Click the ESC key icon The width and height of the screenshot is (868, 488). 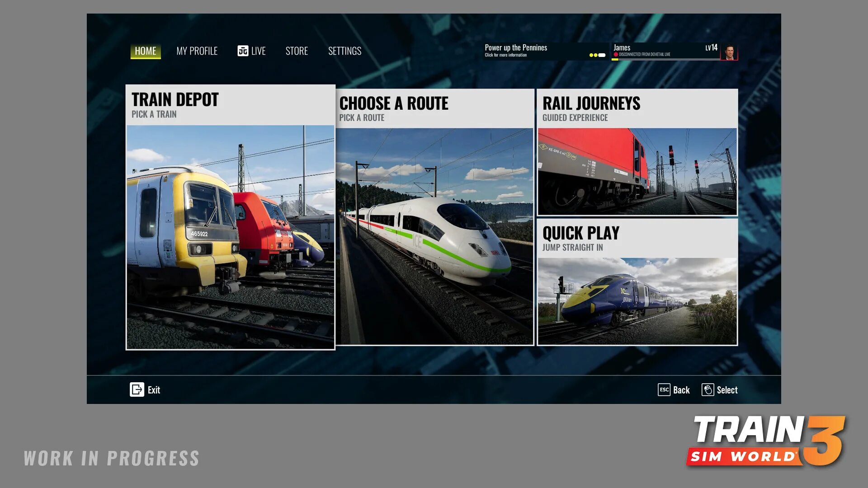664,389
